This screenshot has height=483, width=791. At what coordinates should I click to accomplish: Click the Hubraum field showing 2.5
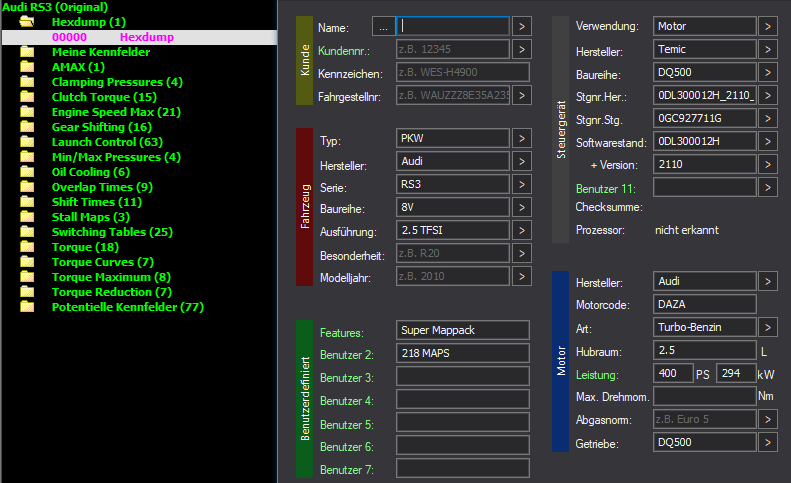(x=705, y=350)
